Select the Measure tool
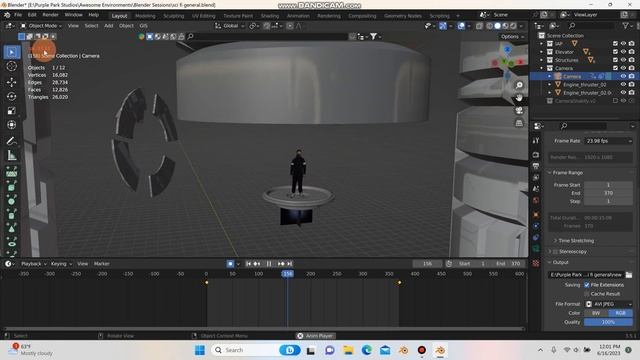This screenshot has width=640, height=360. click(11, 156)
